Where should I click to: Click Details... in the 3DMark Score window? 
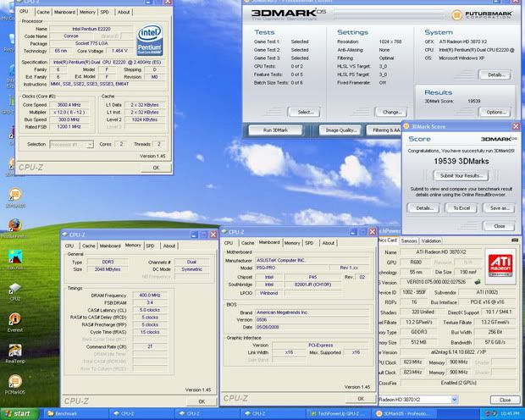pos(423,208)
